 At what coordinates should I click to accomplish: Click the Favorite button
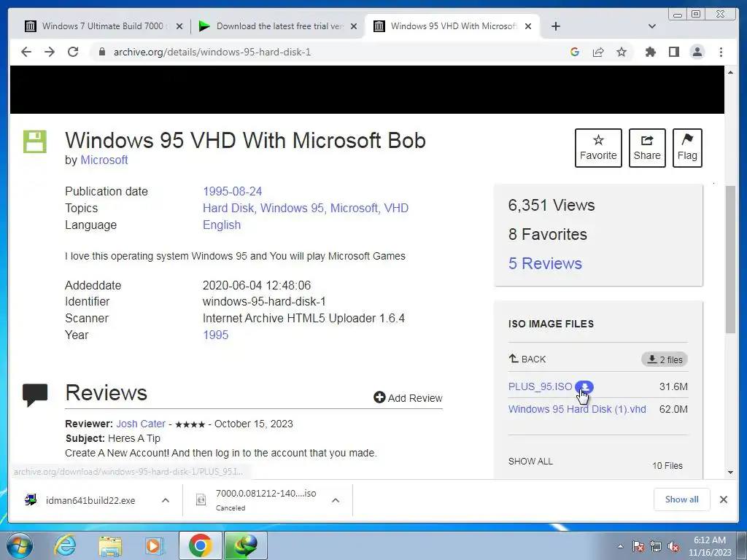pyautogui.click(x=598, y=147)
